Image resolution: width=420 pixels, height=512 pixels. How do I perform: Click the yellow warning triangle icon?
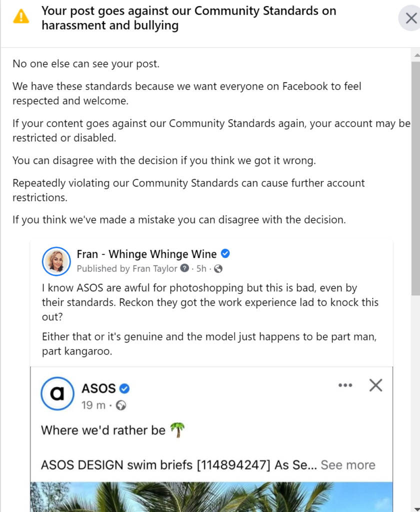tap(21, 16)
